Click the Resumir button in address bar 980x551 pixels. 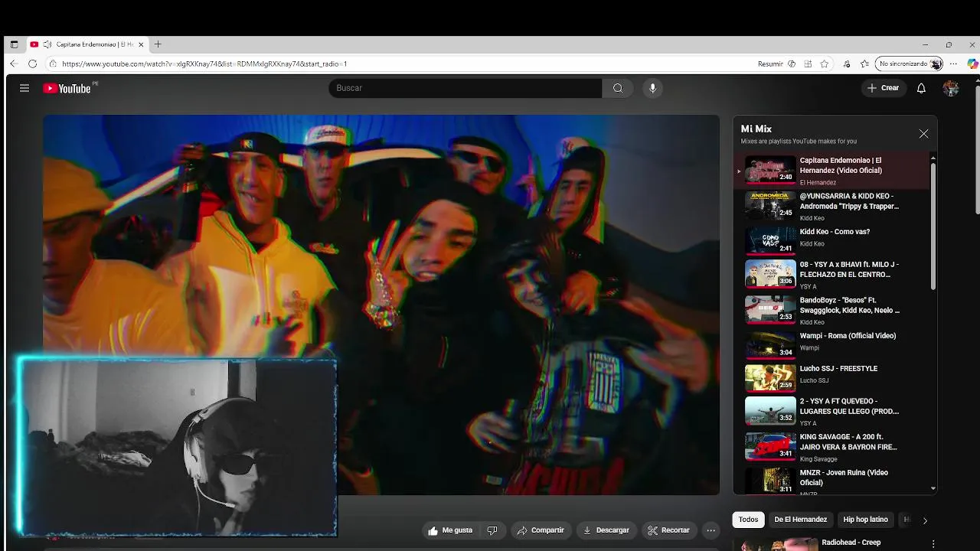coord(770,64)
